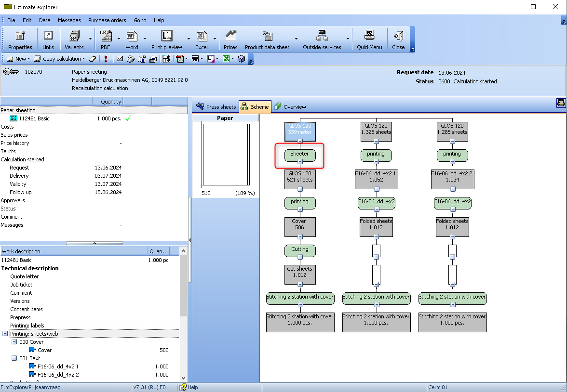Image resolution: width=567 pixels, height=392 pixels.
Task: Collapse the 001 Text tree node
Action: (x=14, y=358)
